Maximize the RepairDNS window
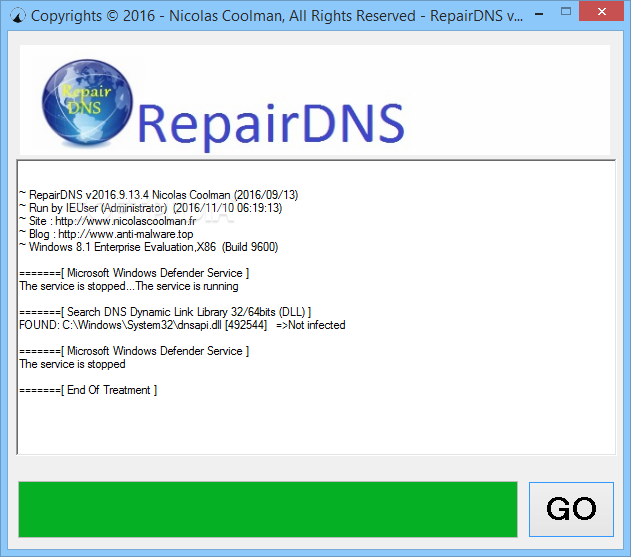The width and height of the screenshot is (631, 557). coord(566,12)
